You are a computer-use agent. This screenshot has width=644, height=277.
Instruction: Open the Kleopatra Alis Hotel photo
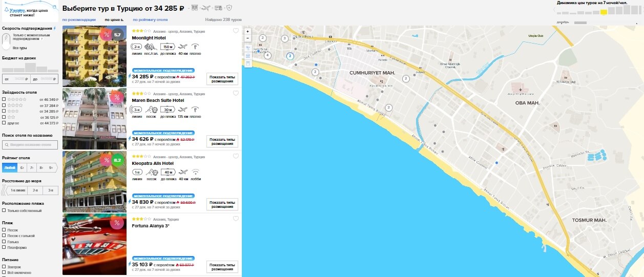[94, 181]
